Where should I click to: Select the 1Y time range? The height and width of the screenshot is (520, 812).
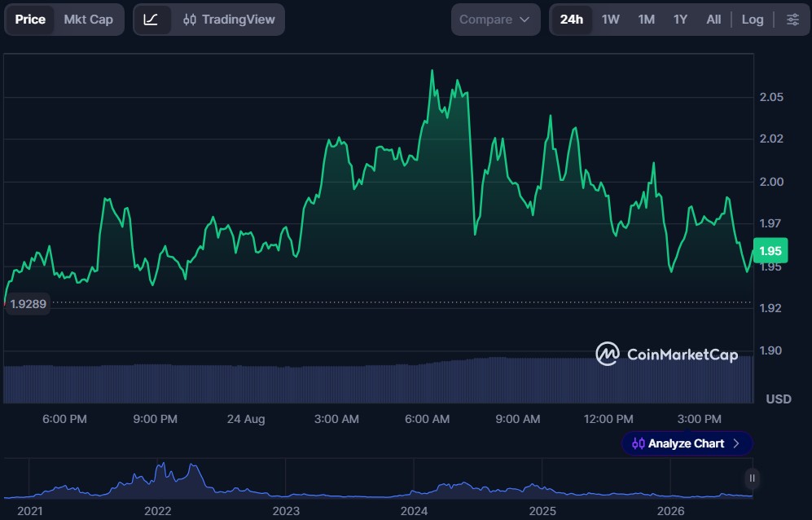[680, 20]
